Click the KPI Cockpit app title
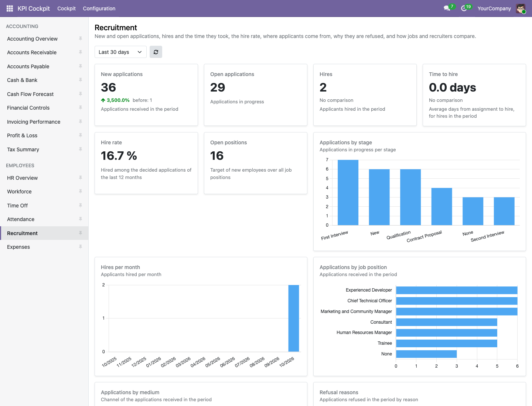 coord(34,8)
